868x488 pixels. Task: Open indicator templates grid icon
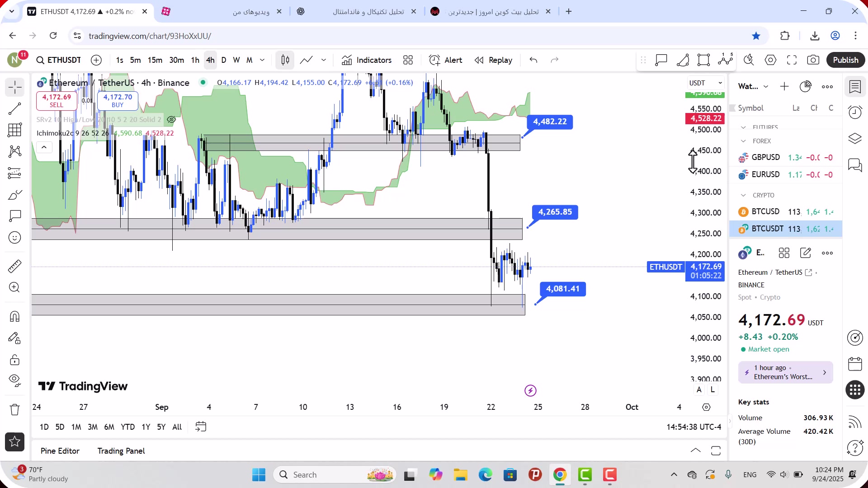[408, 60]
